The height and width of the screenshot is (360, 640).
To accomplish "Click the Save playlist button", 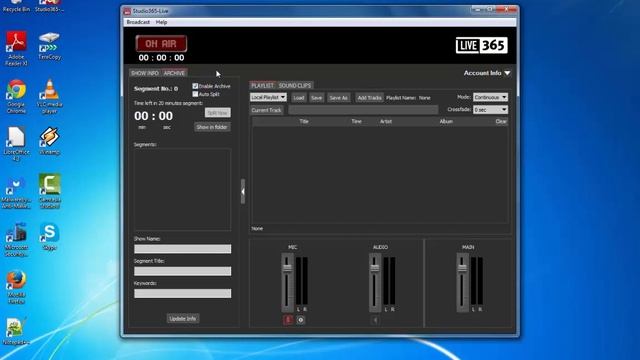I will [x=316, y=98].
